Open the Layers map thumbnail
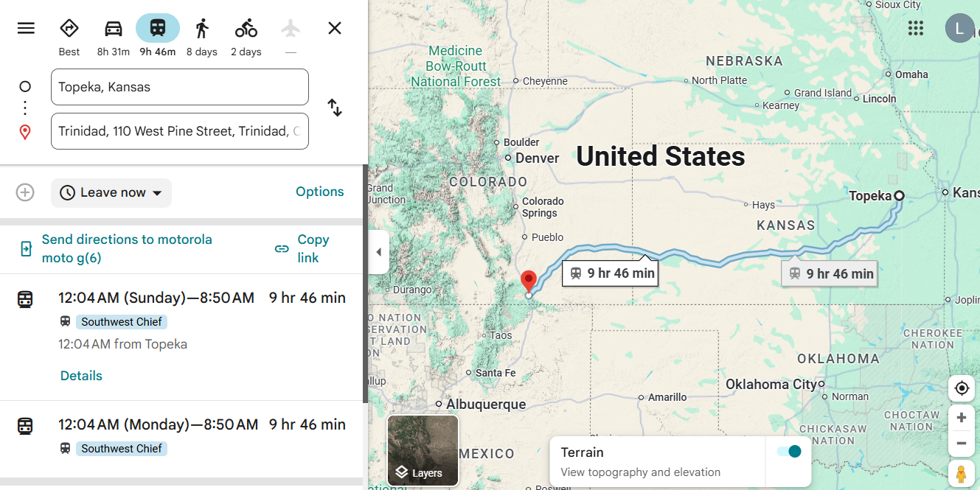The image size is (980, 490). point(423,451)
